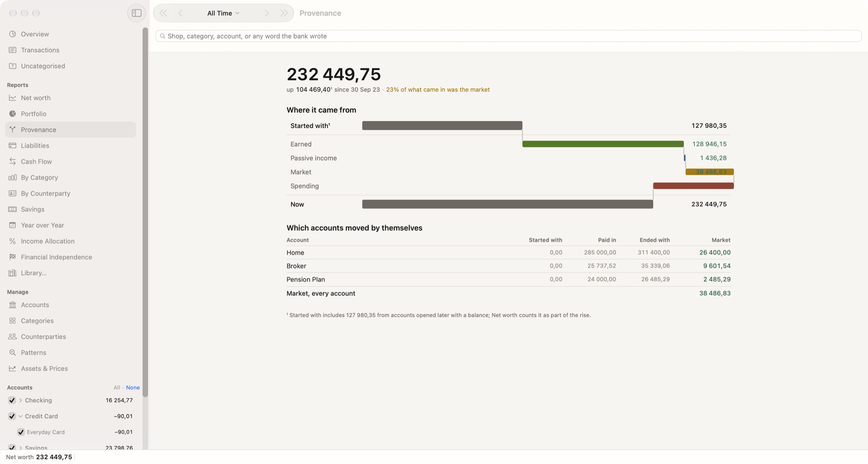The width and height of the screenshot is (868, 464).
Task: Click the Patterns magnifier icon
Action: [13, 352]
